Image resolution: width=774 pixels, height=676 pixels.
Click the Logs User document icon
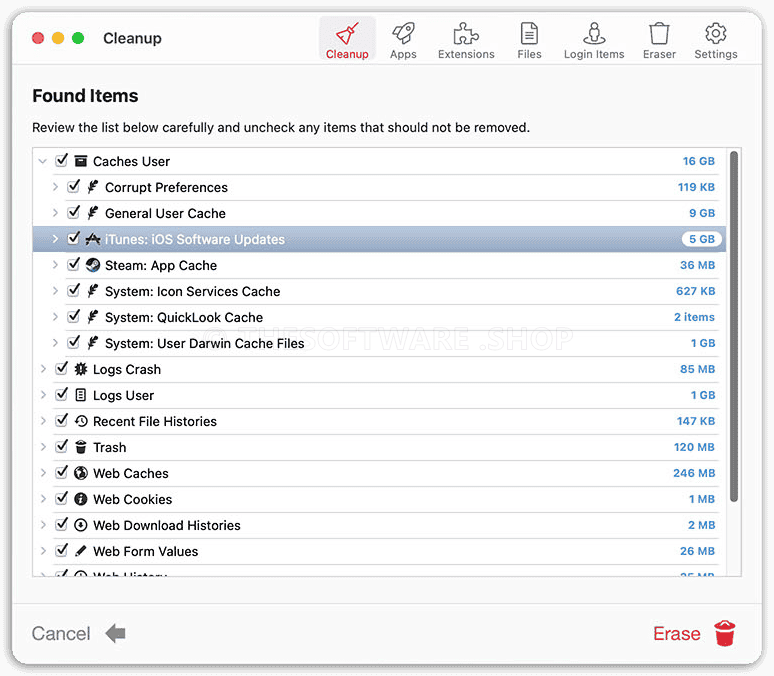80,395
